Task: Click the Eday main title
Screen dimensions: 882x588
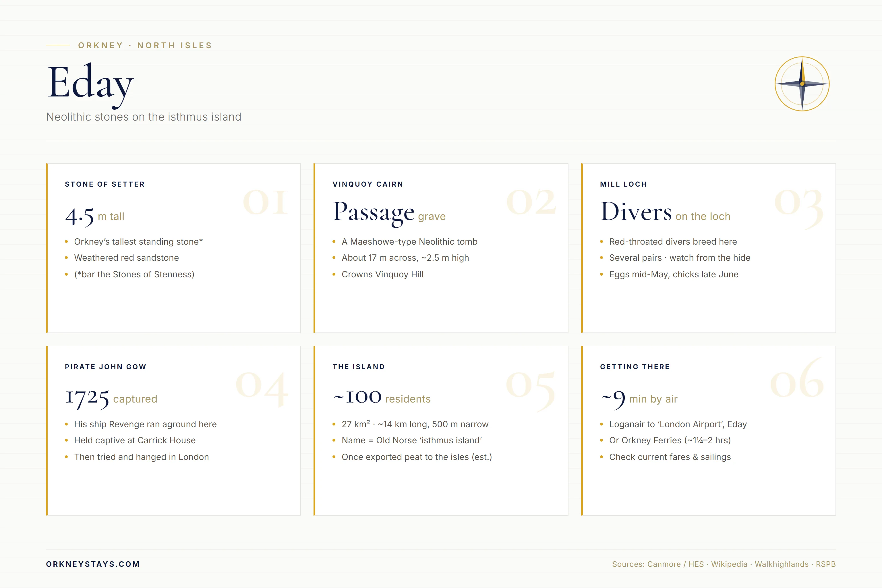Action: pos(90,85)
